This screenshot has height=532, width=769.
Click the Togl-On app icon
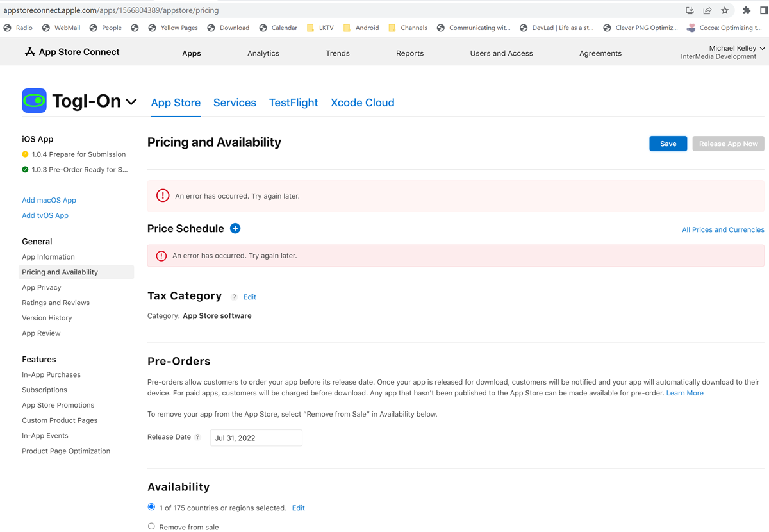[x=34, y=101]
